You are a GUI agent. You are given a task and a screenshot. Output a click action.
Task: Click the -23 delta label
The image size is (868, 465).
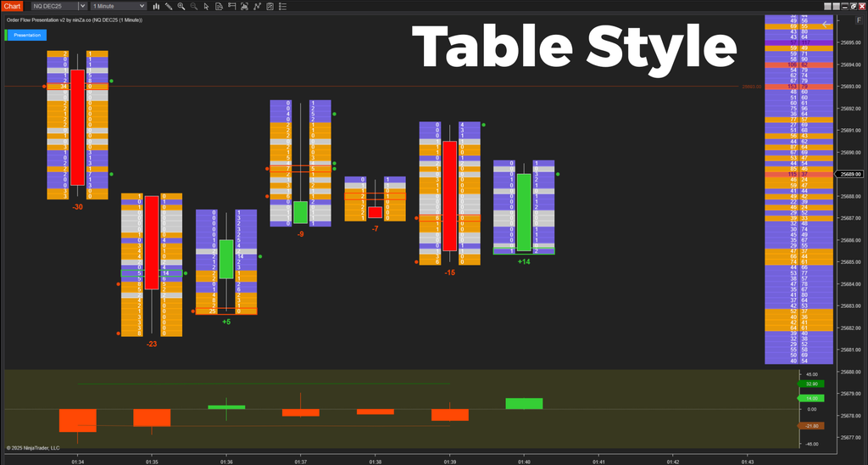point(152,344)
